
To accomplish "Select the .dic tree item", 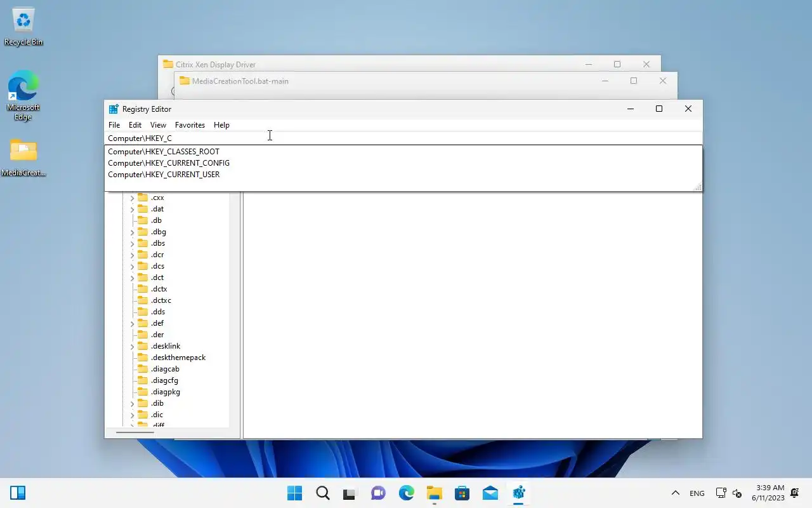I will [157, 415].
